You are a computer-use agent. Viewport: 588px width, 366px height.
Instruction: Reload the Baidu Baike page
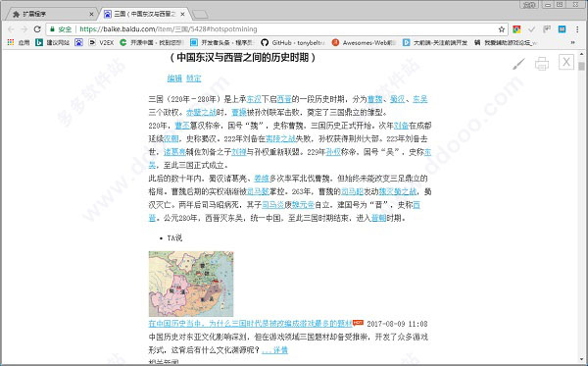pyautogui.click(x=37, y=29)
